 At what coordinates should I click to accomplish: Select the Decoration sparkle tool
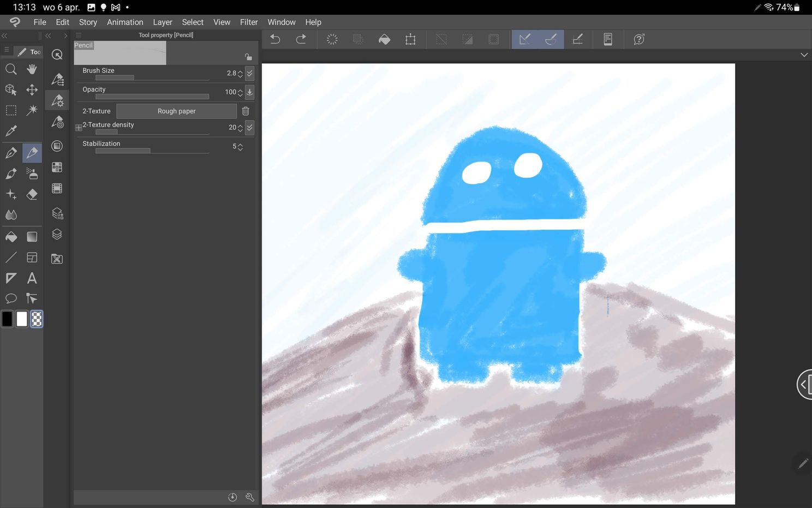(x=11, y=194)
